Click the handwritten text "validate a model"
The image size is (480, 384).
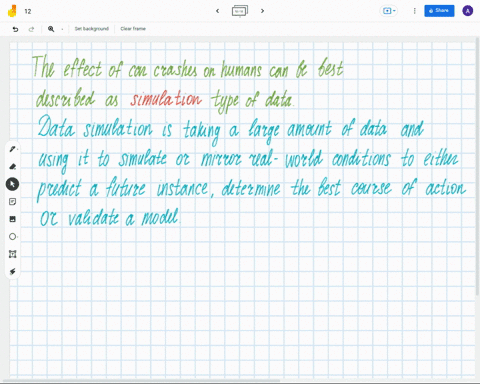click(124, 218)
